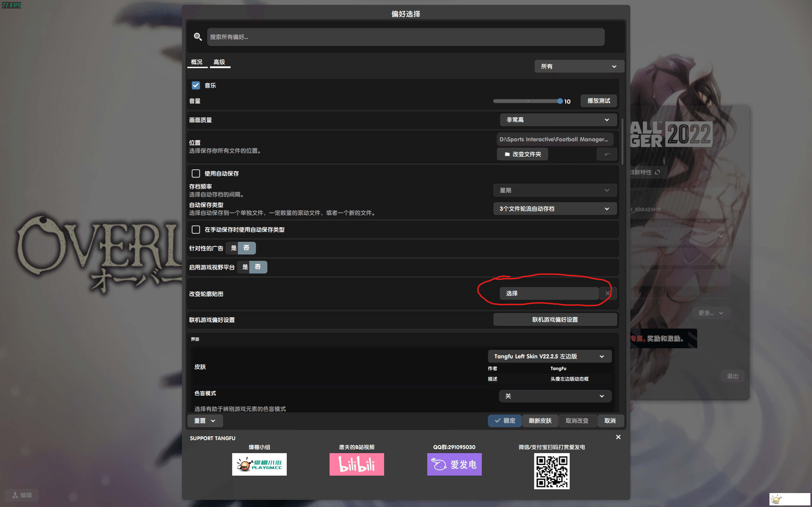Screen dimensions: 812x507
Task: Click the undo folder location arrow icon
Action: 607,154
